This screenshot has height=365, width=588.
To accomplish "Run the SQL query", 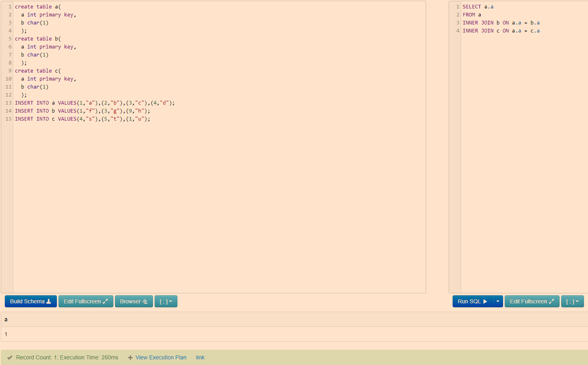I will (x=473, y=301).
